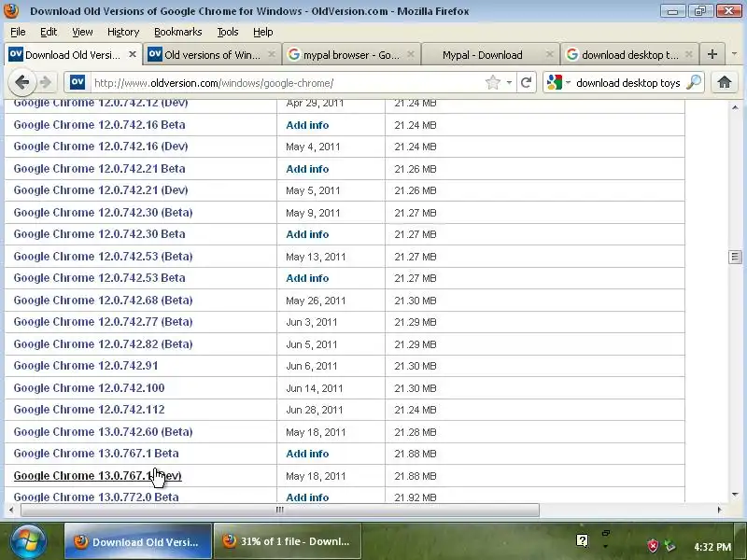Open the list all tabs dropdown
Viewport: 747px width, 560px height.
pos(734,54)
